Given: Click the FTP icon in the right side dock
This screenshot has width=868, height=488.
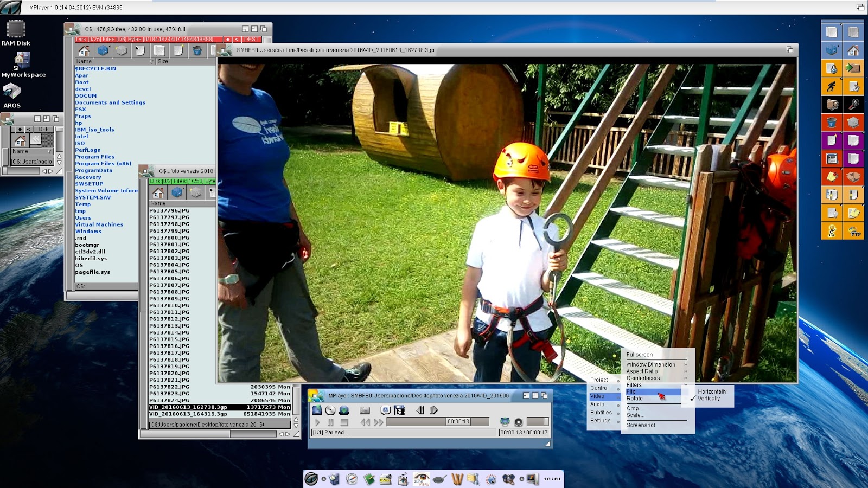Looking at the screenshot, I should [853, 231].
